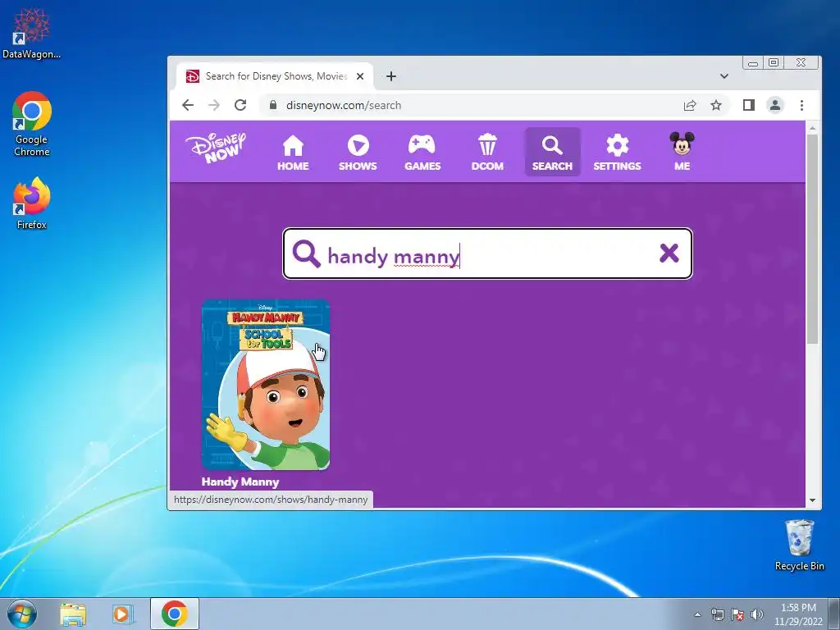Open the network tray icon
Viewport: 840px width, 630px height.
(717, 614)
